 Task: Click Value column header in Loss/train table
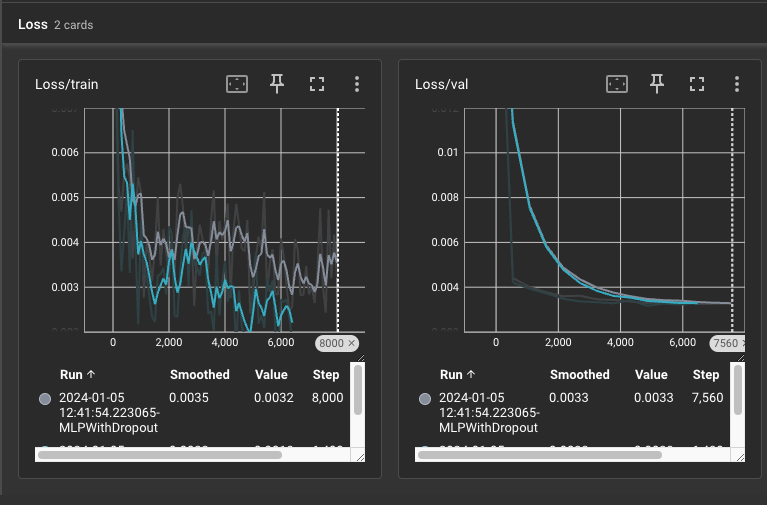point(271,375)
